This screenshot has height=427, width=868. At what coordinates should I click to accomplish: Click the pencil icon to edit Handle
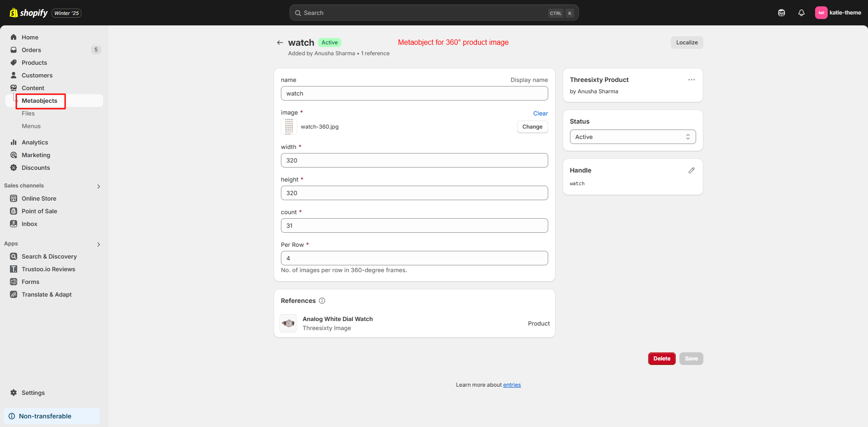[691, 170]
